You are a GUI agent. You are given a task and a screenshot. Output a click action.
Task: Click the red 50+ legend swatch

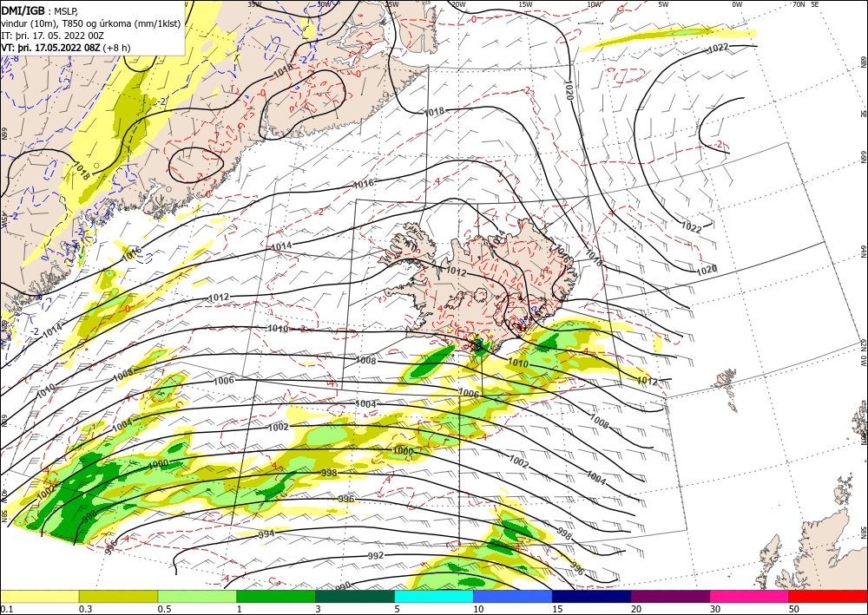click(828, 596)
